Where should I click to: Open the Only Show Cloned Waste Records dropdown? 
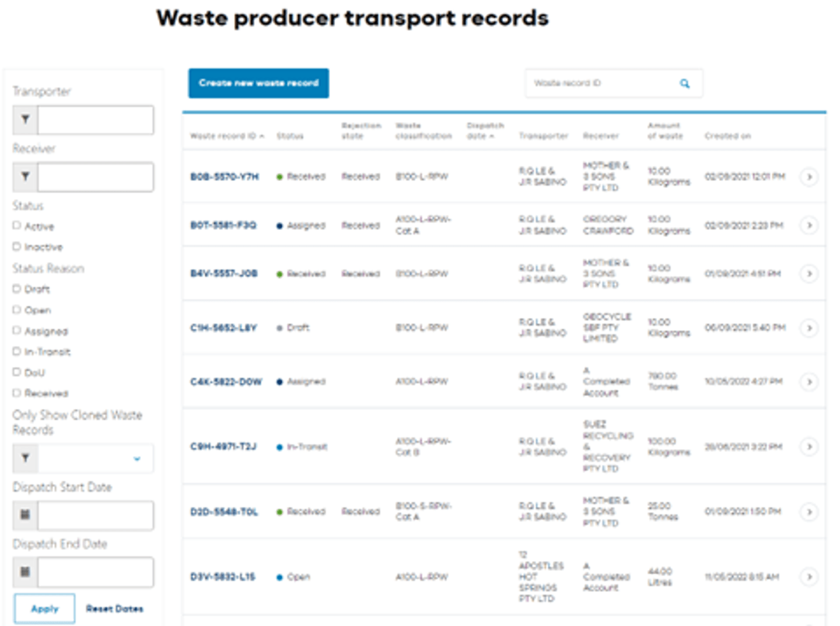(136, 459)
